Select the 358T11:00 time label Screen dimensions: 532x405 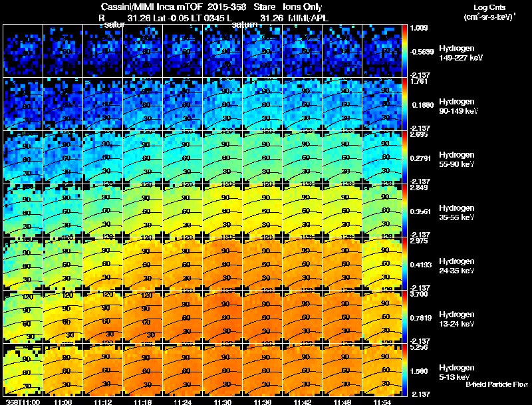pos(23,402)
